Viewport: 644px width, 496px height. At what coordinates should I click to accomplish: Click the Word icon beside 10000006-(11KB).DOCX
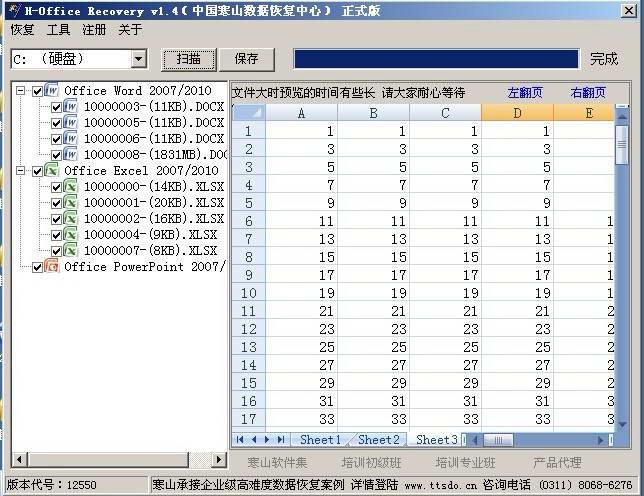click(x=71, y=138)
